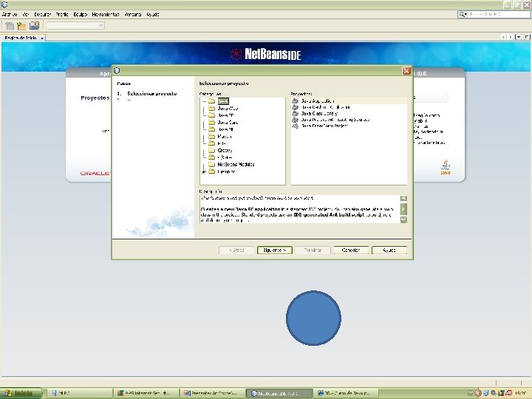Open the Profile menu

coord(62,14)
